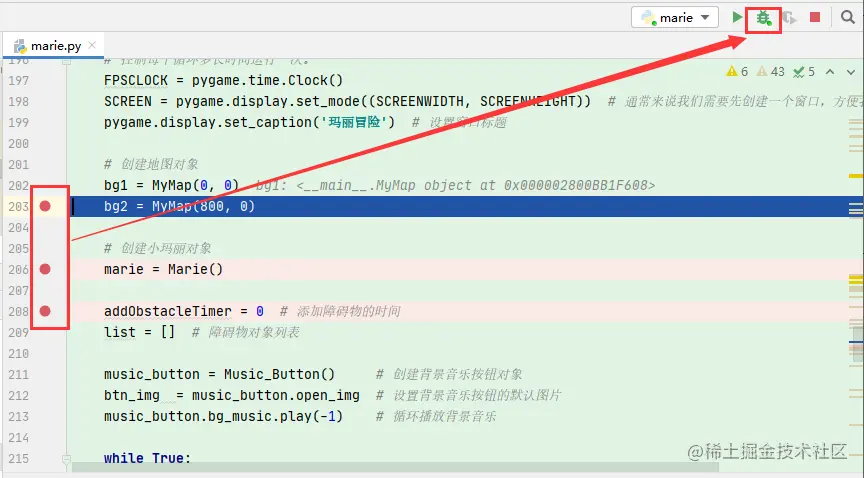Click 'btn_img = music_button.open_img' line
Screen dimensions: 864x478
tap(231, 395)
